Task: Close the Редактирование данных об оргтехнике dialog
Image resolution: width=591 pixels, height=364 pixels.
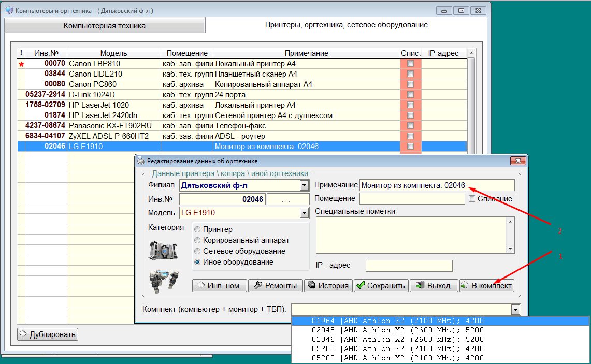Action: click(x=518, y=161)
